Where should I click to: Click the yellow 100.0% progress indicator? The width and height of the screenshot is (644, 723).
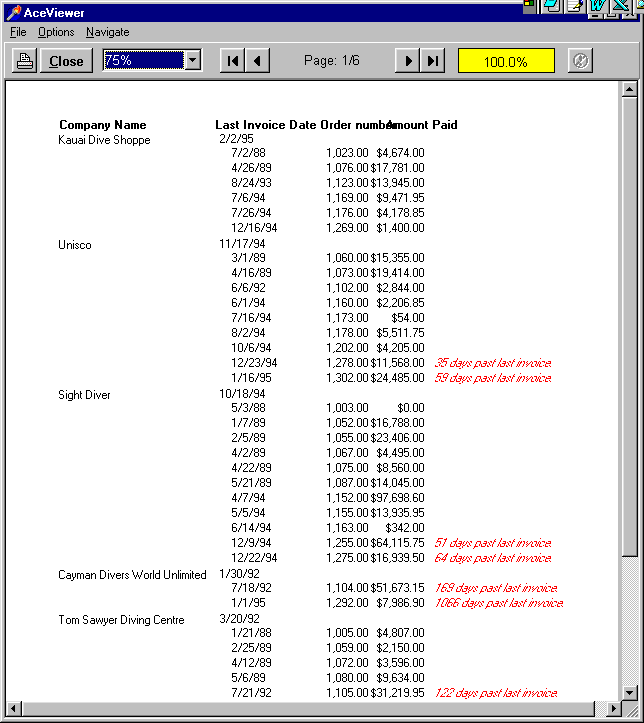[x=506, y=61]
